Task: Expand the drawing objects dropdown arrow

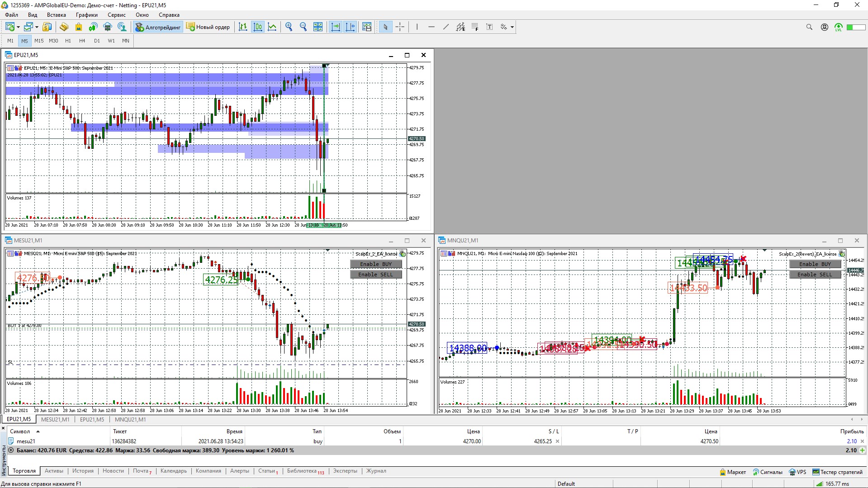Action: 512,27
